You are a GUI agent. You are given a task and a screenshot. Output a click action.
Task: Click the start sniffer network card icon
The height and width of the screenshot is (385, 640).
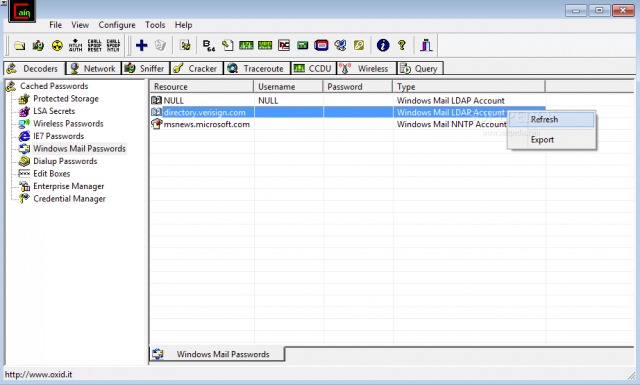click(38, 45)
